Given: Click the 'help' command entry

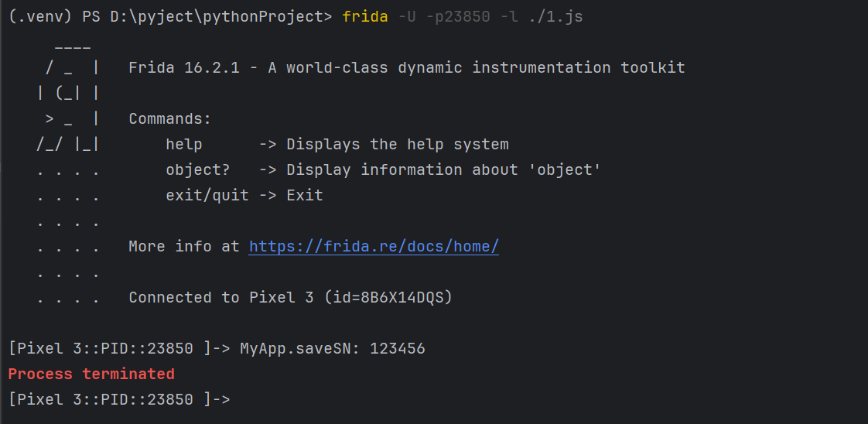Looking at the screenshot, I should click(184, 145).
